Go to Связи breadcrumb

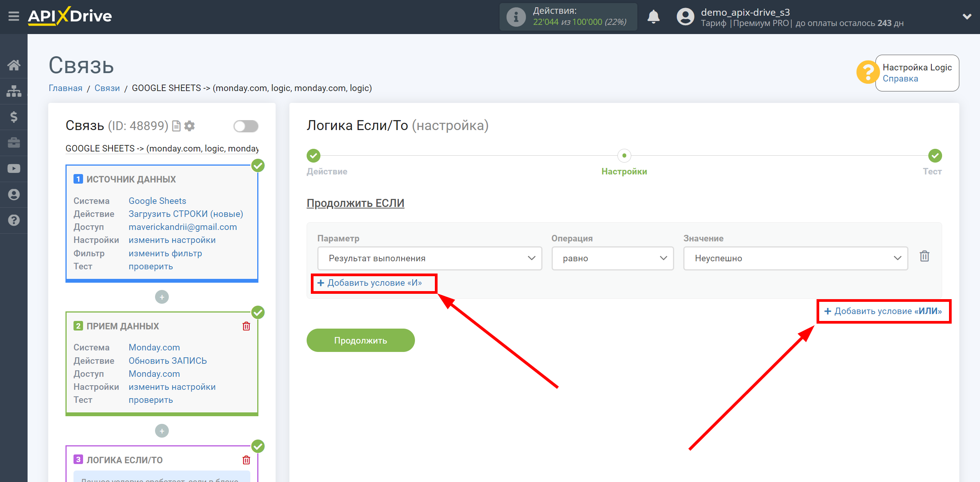click(x=107, y=88)
